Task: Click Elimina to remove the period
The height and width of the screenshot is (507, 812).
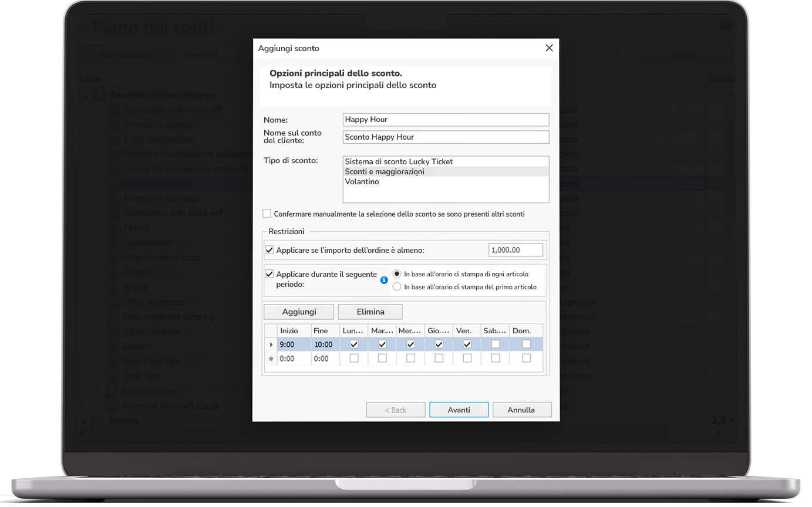Action: point(370,312)
